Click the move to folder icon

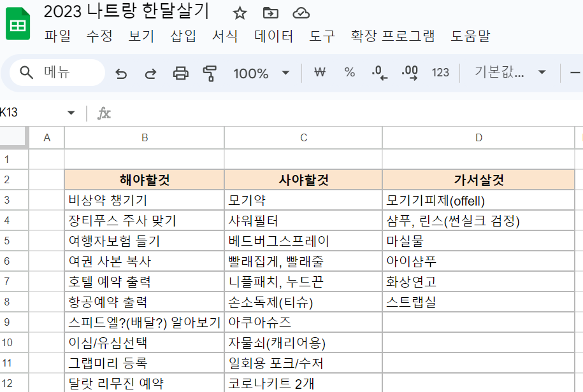tap(270, 13)
